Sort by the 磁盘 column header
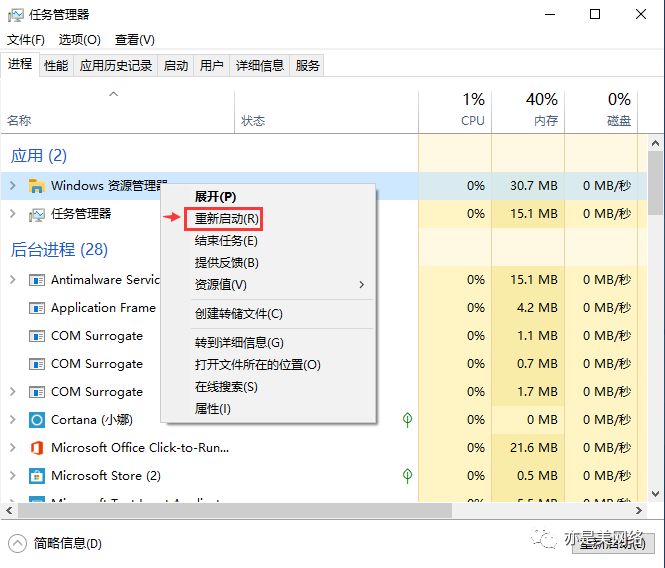Viewport: 665px width, 568px height. click(601, 112)
